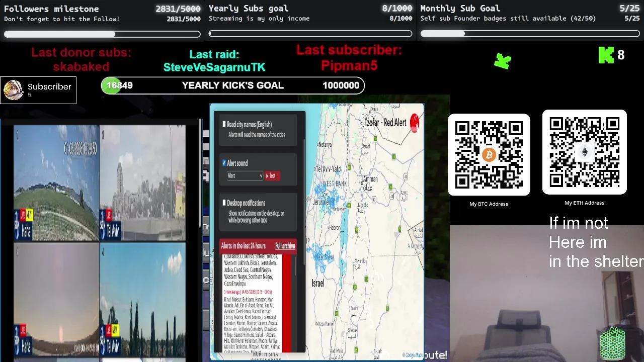Click the Amman label on the map

(370, 179)
